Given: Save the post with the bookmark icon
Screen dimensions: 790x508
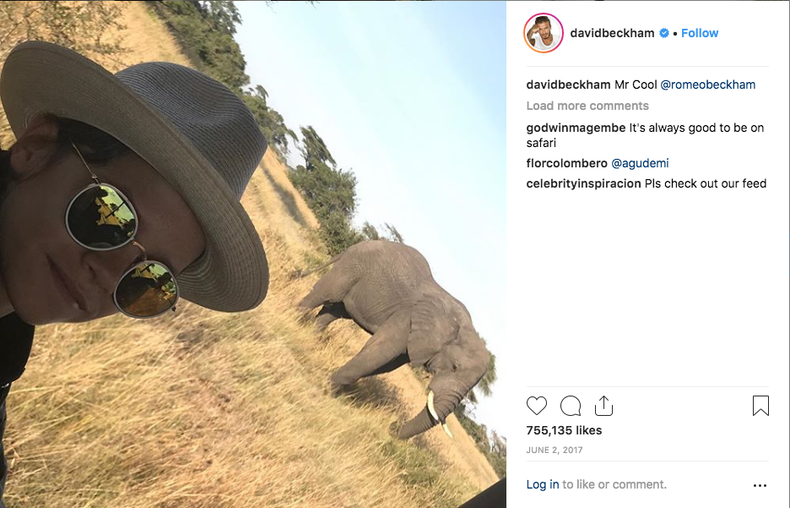Looking at the screenshot, I should pos(760,406).
